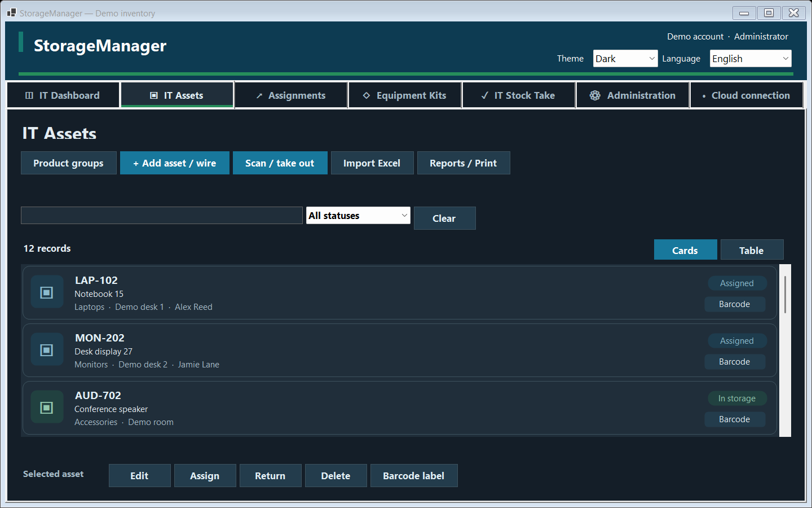
Task: Delete the selected asset
Action: 336,476
